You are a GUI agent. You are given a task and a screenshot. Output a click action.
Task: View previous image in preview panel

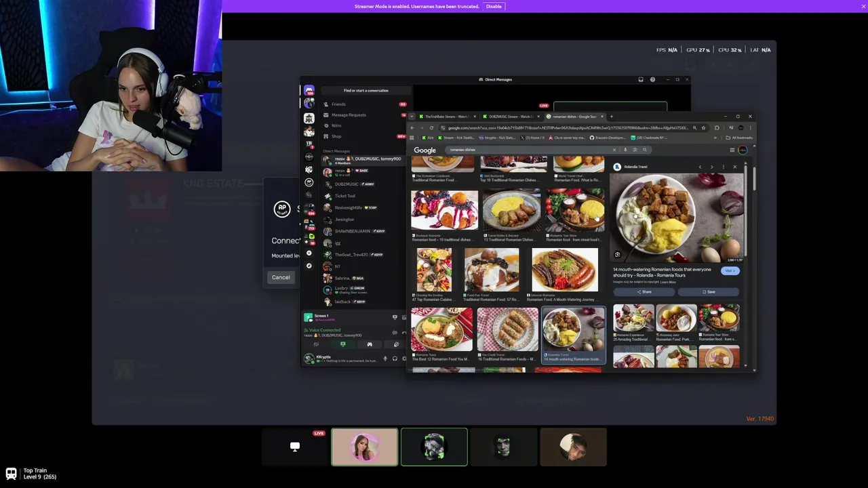click(x=700, y=167)
